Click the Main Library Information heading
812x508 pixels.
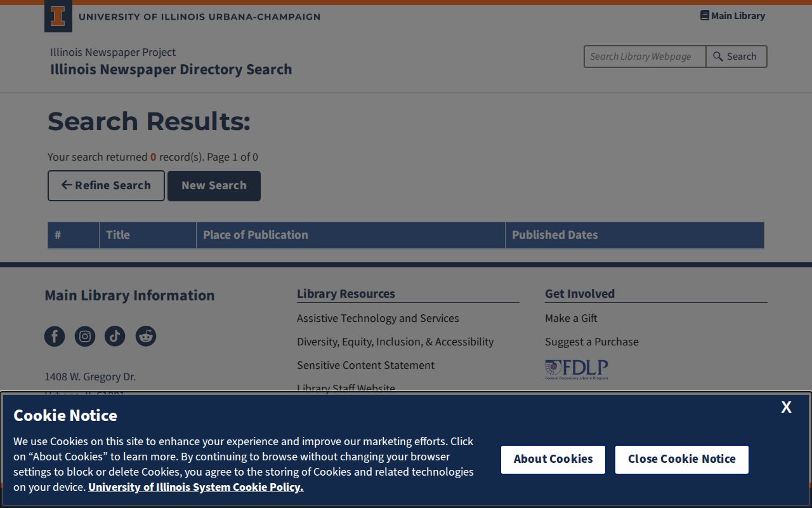tap(129, 295)
